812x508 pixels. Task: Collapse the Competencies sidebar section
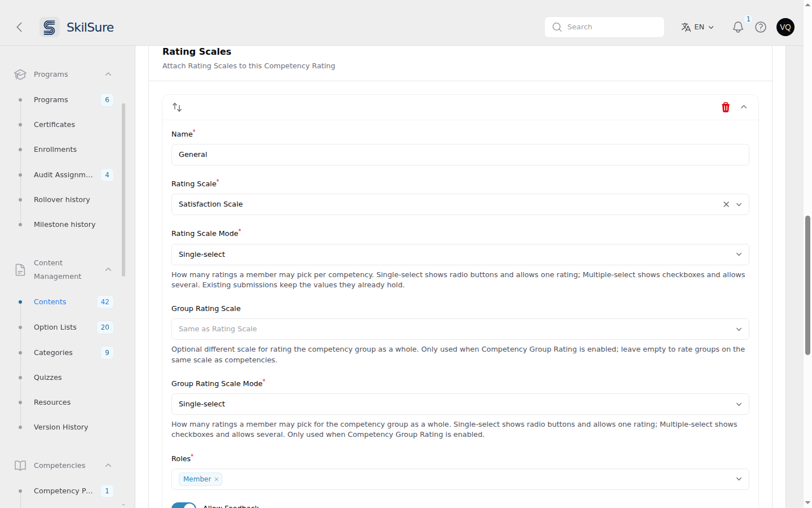[x=108, y=466]
